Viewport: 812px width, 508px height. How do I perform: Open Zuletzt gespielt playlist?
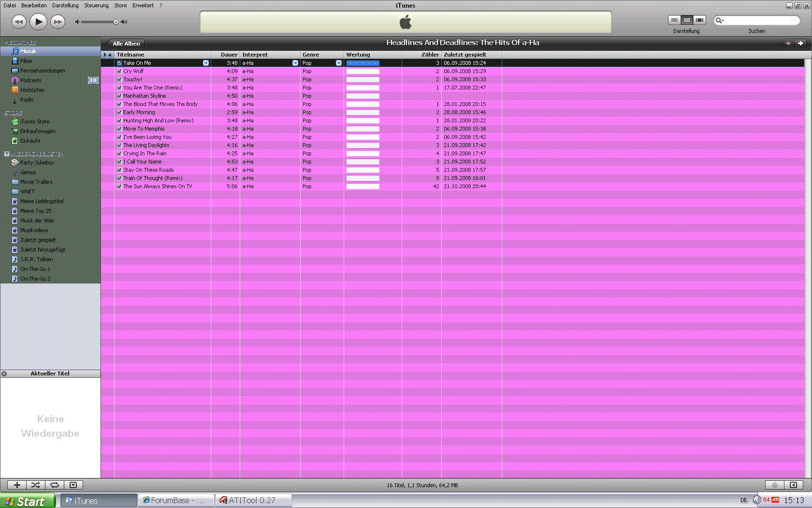[x=50, y=240]
